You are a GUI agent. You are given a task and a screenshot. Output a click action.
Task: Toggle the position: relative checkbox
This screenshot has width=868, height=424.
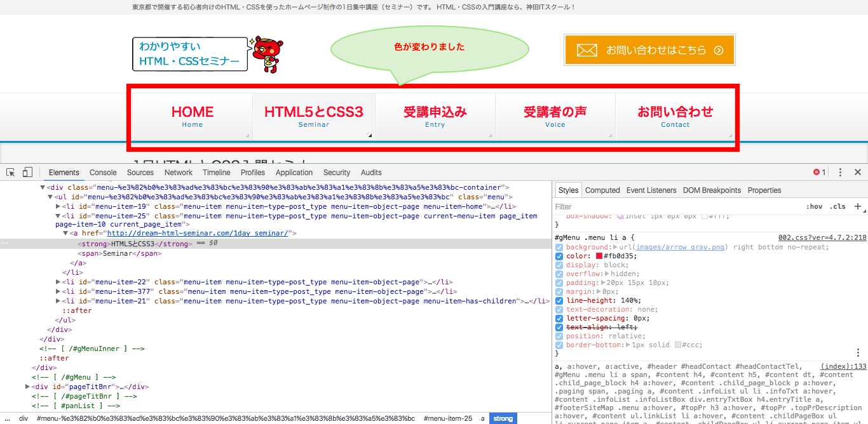[x=559, y=336]
